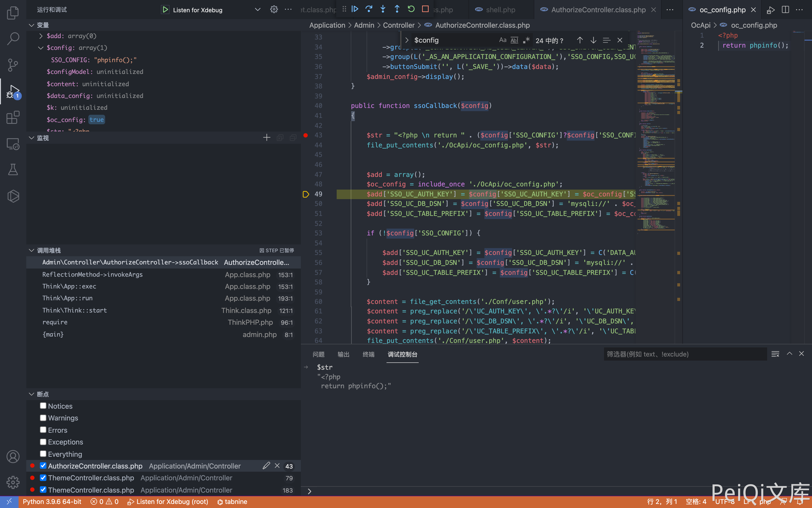Expand the $add array variable
This screenshot has width=812, height=508.
click(41, 36)
